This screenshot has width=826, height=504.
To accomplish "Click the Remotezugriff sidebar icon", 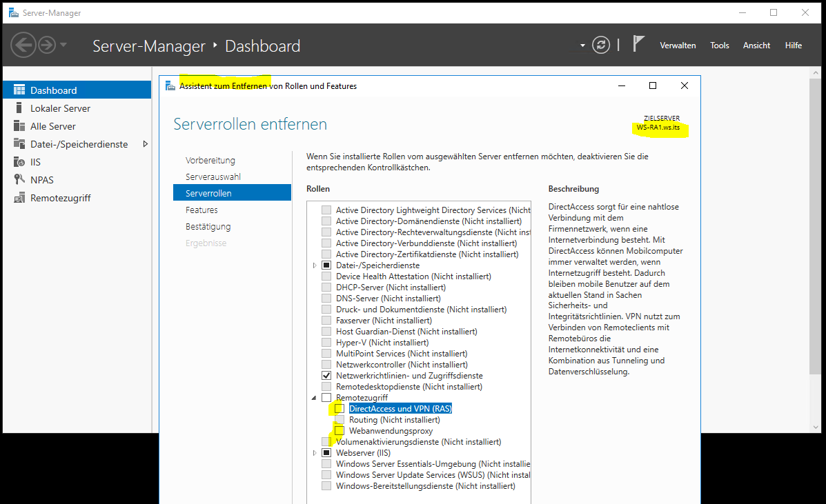I will pos(19,198).
